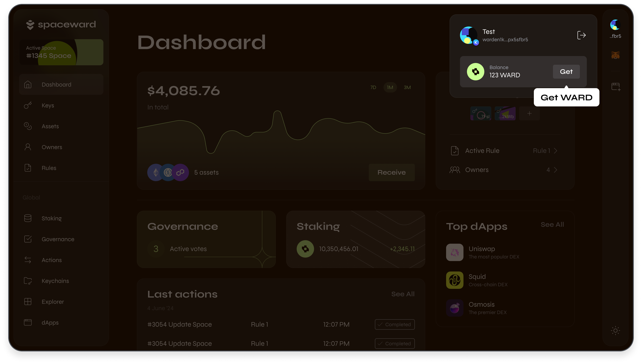
Task: Click the add-window icon in right rail
Action: pyautogui.click(x=616, y=87)
